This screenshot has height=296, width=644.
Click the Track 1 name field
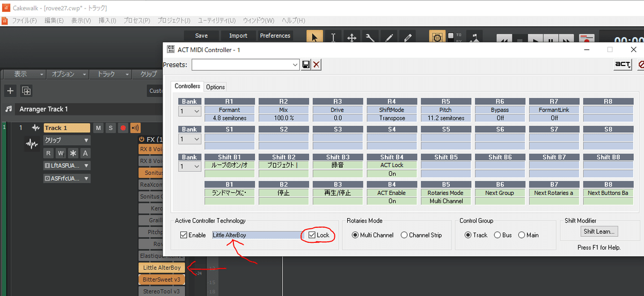click(67, 128)
